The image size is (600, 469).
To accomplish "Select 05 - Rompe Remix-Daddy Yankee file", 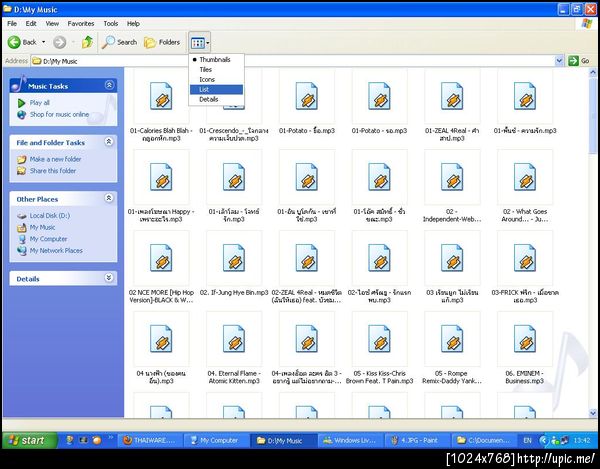I will 452,339.
